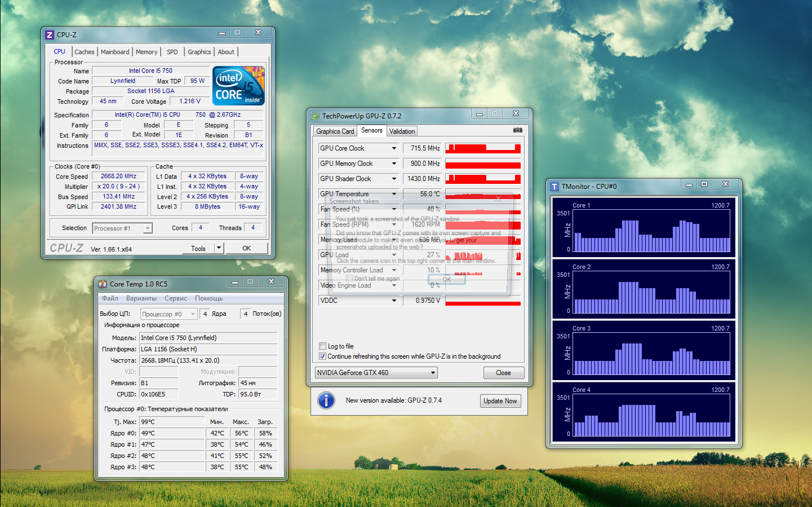Open the VDDC sensor dropdown
This screenshot has height=507, width=812.
(x=394, y=301)
